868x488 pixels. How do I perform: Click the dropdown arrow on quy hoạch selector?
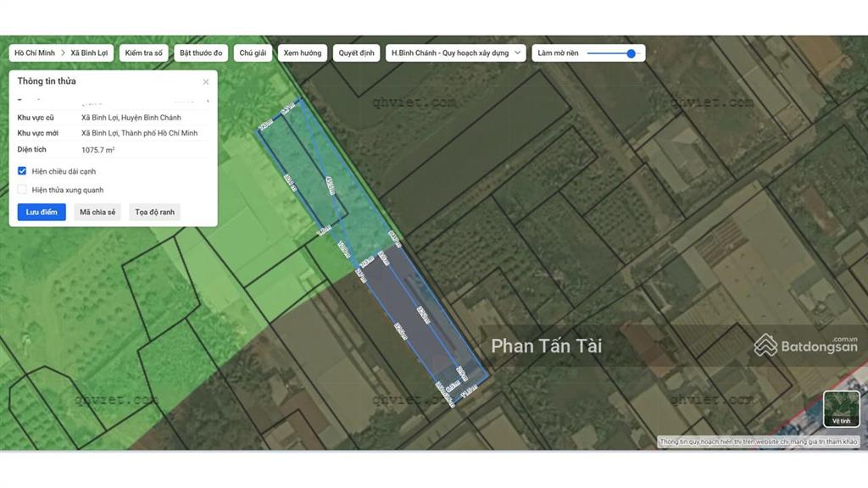pyautogui.click(x=518, y=53)
